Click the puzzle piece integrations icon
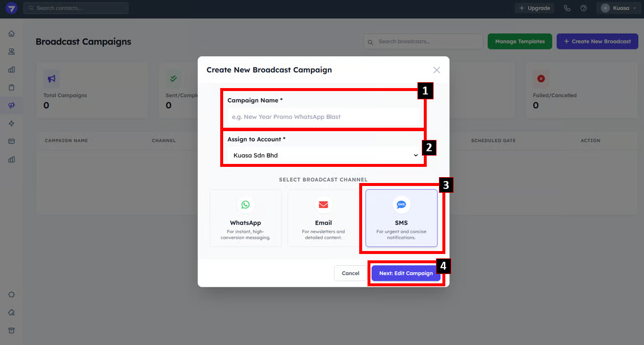 point(11,312)
